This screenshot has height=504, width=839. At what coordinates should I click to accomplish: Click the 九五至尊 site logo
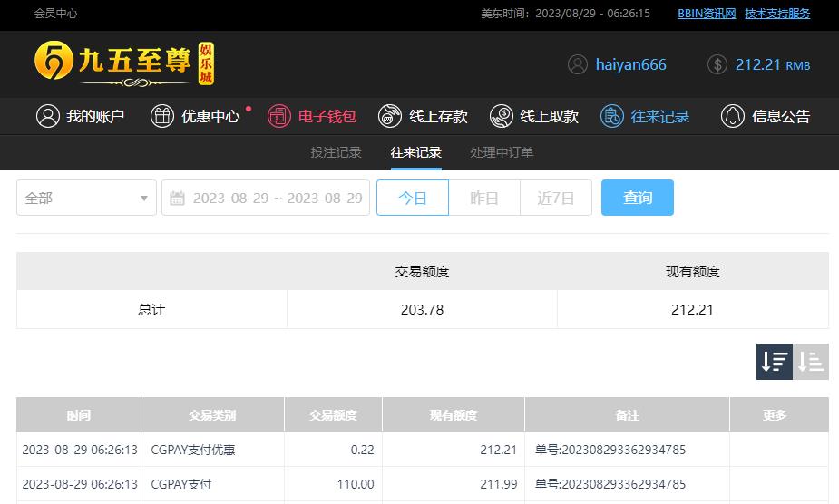pyautogui.click(x=124, y=63)
